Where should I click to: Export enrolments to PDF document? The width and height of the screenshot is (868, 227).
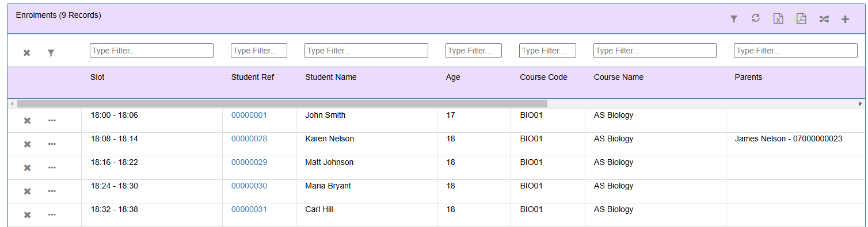[x=801, y=19]
